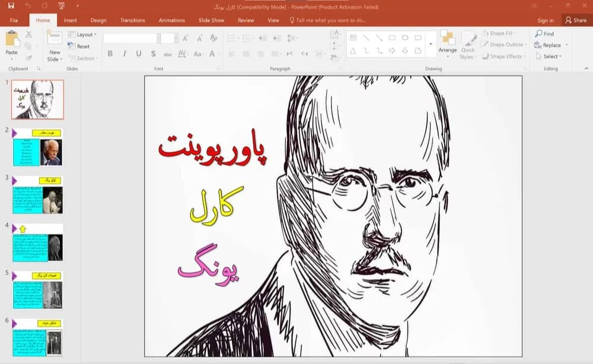
Task: Toggle Underline formatting
Action: point(139,54)
